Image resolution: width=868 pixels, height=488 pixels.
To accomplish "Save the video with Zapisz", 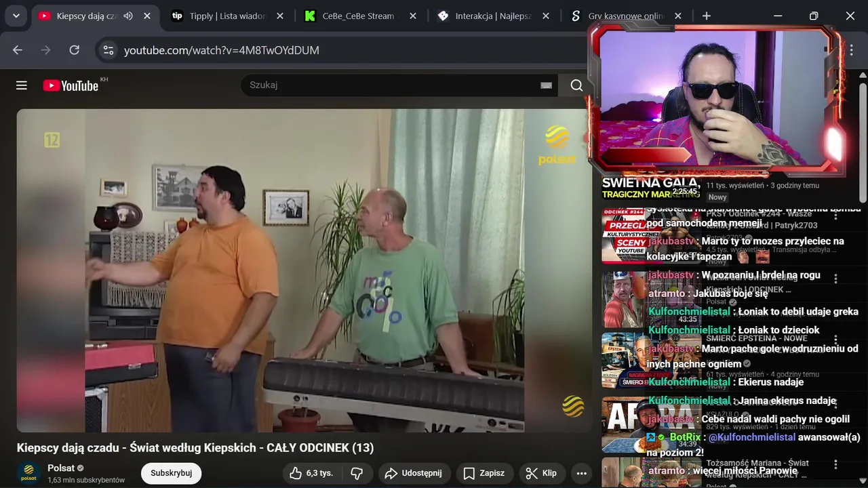I will [x=484, y=473].
